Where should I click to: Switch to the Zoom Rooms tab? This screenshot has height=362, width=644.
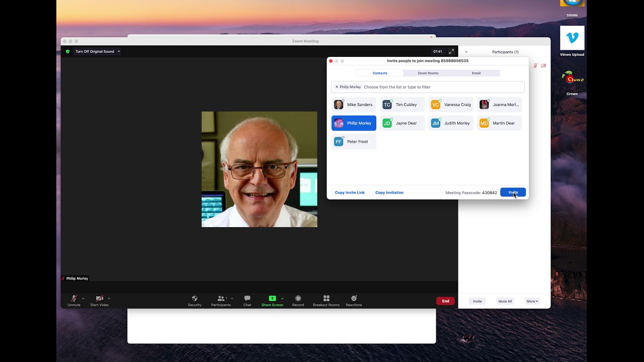pos(428,73)
